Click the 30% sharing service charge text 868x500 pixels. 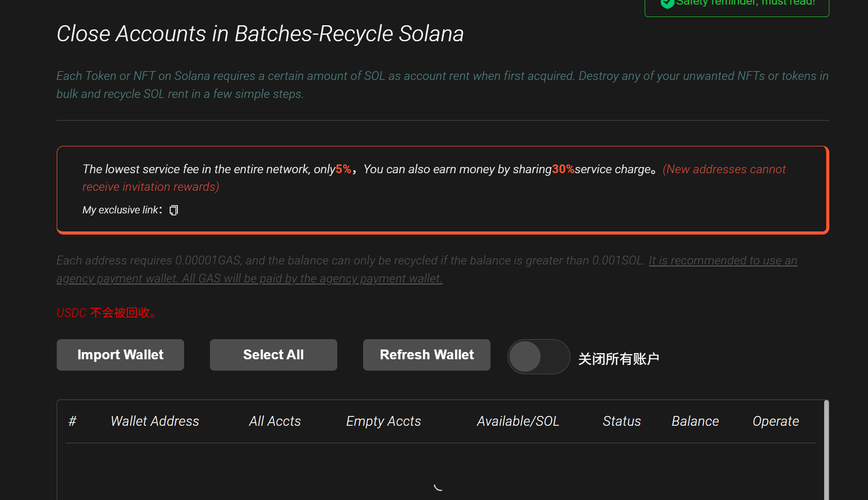pyautogui.click(x=562, y=169)
